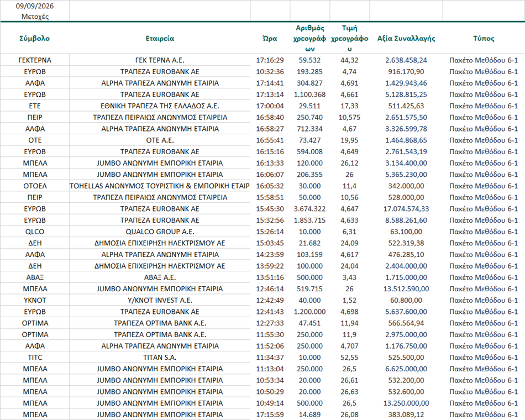This screenshot has height=420, width=525.
Task: Click the ΑΒΑΞ Α.Ε. company cell
Action: (160, 277)
